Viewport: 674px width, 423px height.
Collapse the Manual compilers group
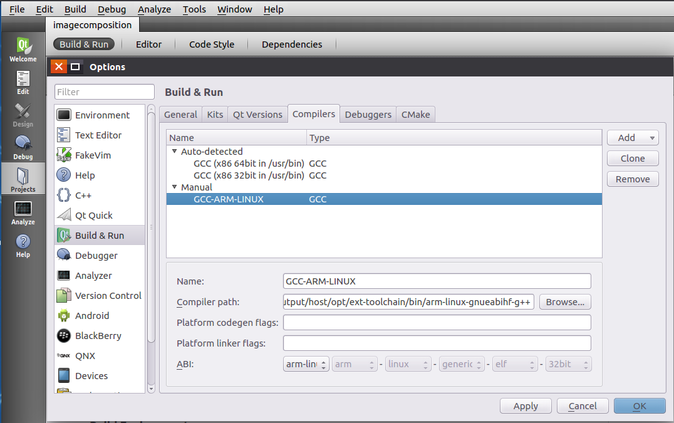[x=174, y=187]
